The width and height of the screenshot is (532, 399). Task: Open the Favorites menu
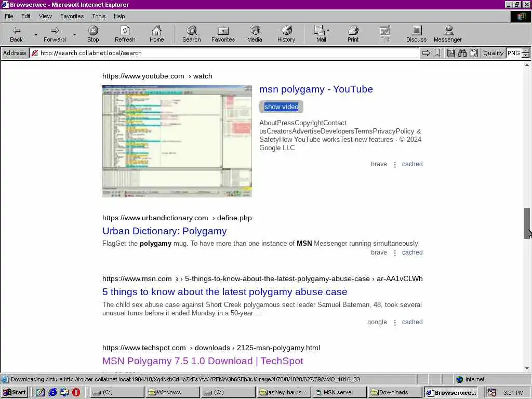point(72,16)
